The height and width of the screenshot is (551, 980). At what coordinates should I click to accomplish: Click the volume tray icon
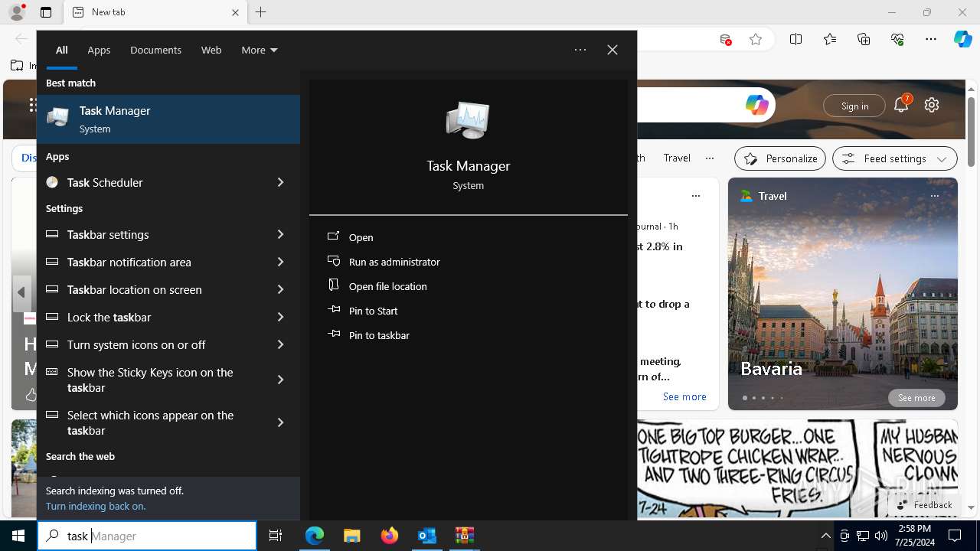click(880, 536)
